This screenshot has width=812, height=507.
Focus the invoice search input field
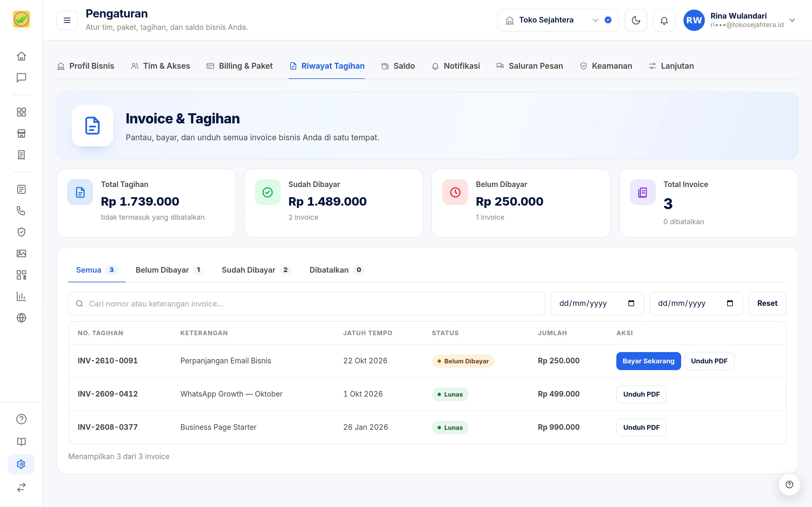(x=306, y=303)
